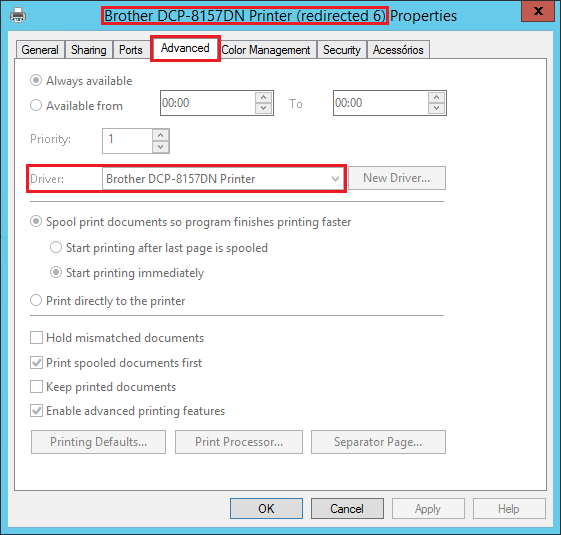Click the Available from start time field
The image size is (561, 535).
click(x=208, y=103)
